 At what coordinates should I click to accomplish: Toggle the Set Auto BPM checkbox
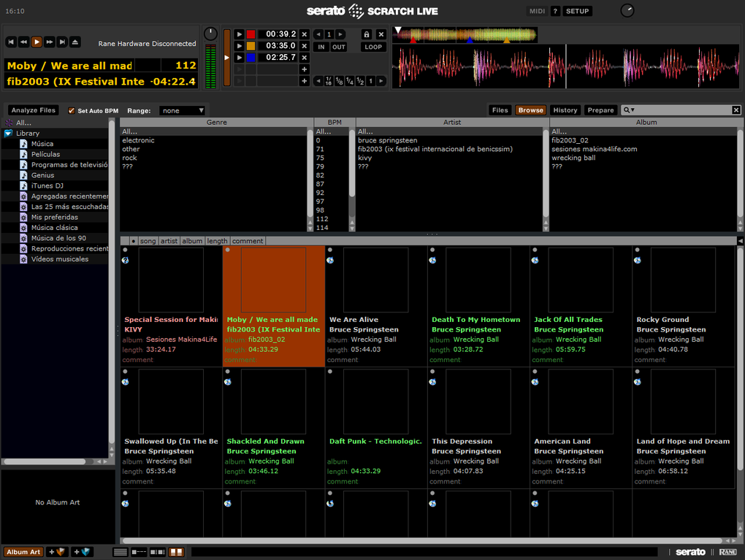(72, 111)
